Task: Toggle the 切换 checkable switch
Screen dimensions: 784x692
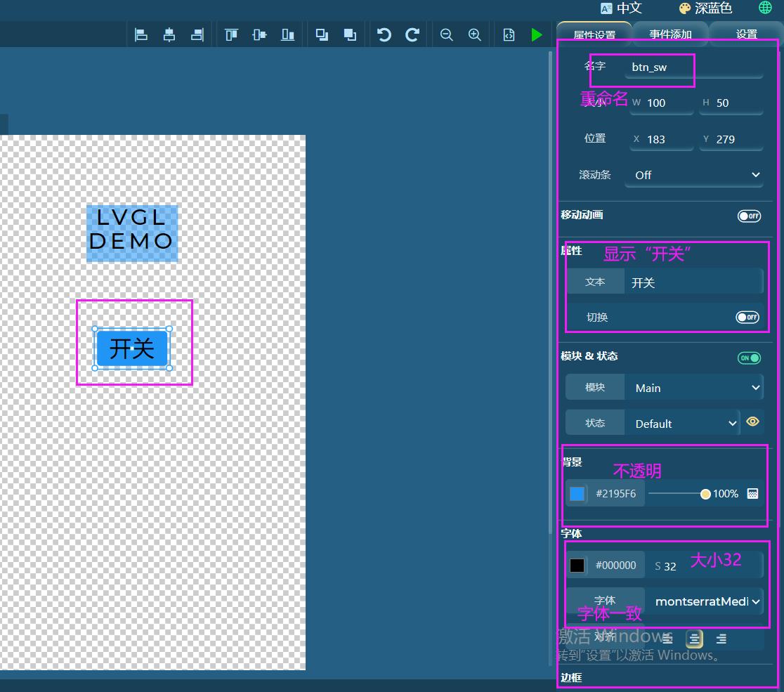Action: pos(747,317)
